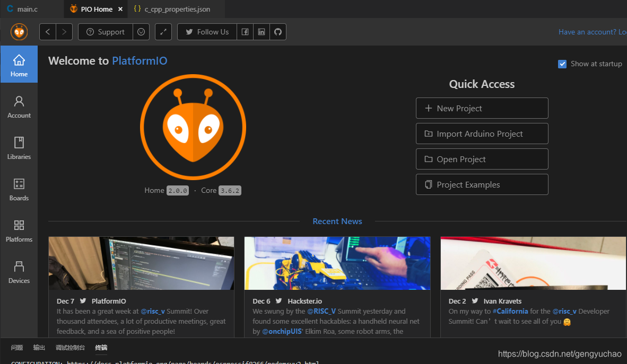Click the Twitter icon beside Dec 7
This screenshot has height=364, width=627.
83,301
